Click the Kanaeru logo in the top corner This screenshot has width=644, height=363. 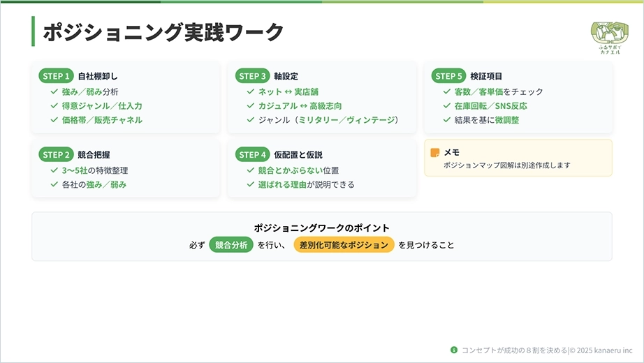(x=609, y=36)
